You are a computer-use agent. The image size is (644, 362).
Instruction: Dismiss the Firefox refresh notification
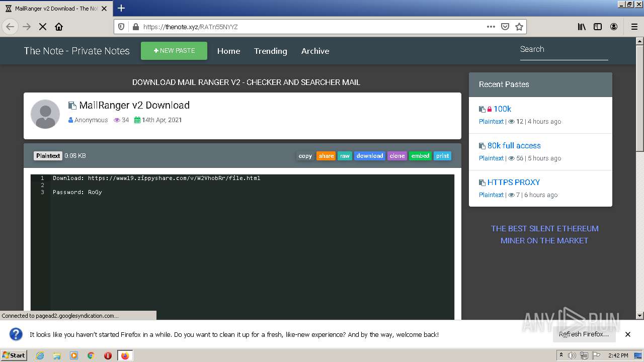click(x=627, y=334)
